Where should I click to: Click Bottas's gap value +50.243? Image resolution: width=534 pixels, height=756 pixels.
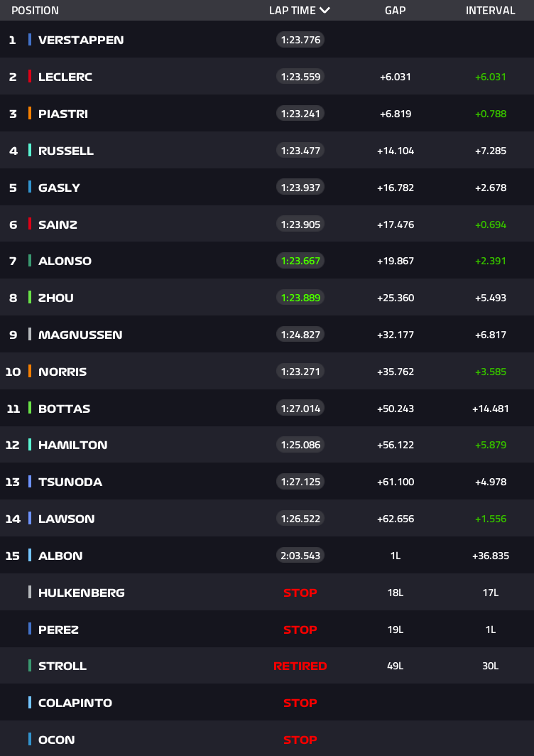[x=396, y=409]
